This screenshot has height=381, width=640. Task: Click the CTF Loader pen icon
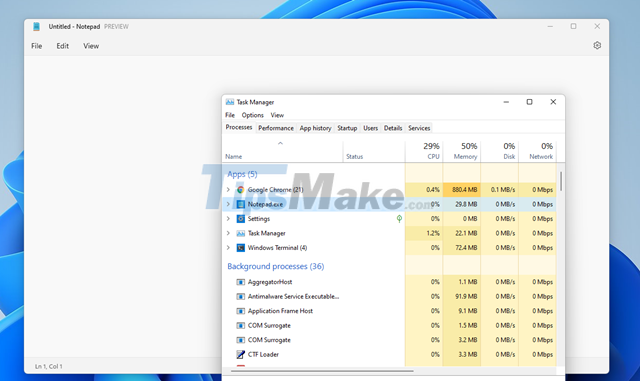pos(240,354)
